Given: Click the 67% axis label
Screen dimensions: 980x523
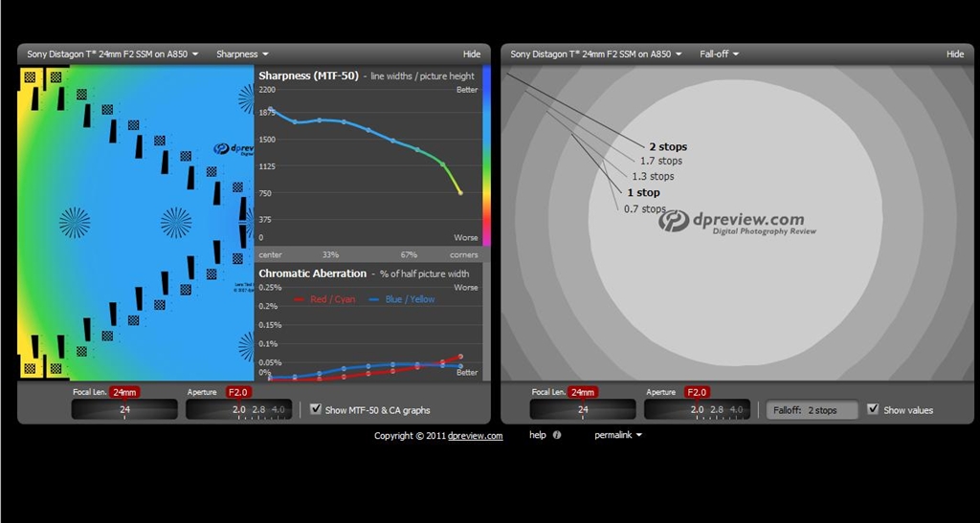Looking at the screenshot, I should (x=409, y=254).
